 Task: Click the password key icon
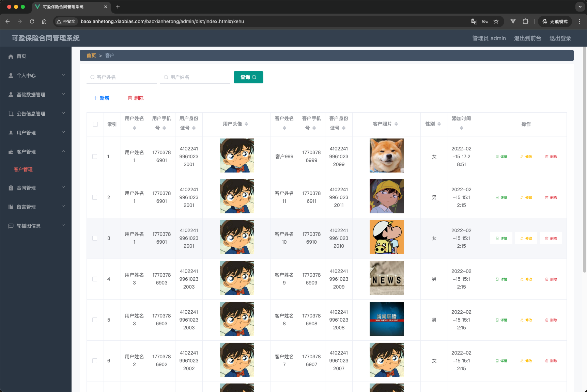(x=485, y=21)
